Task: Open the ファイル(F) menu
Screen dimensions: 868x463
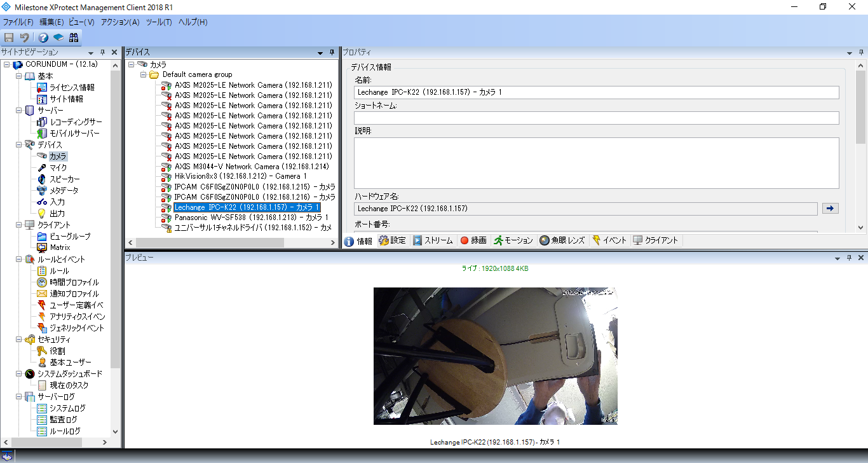Action: 18,22
